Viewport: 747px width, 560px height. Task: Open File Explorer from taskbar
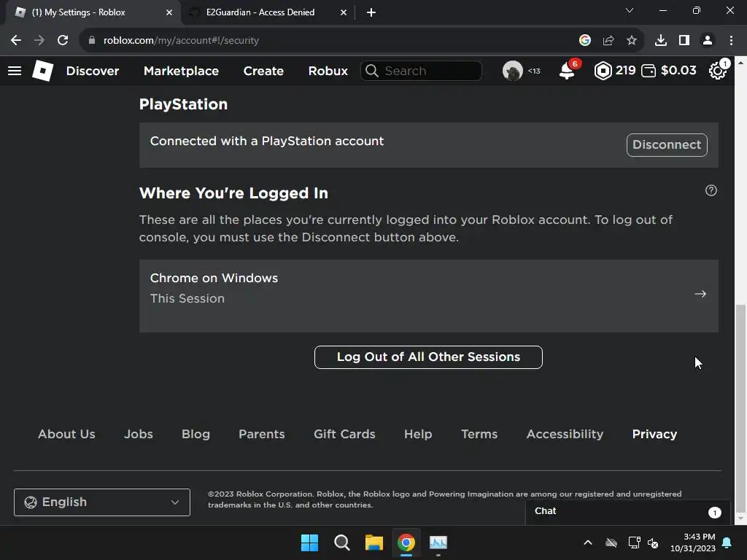pyautogui.click(x=374, y=542)
